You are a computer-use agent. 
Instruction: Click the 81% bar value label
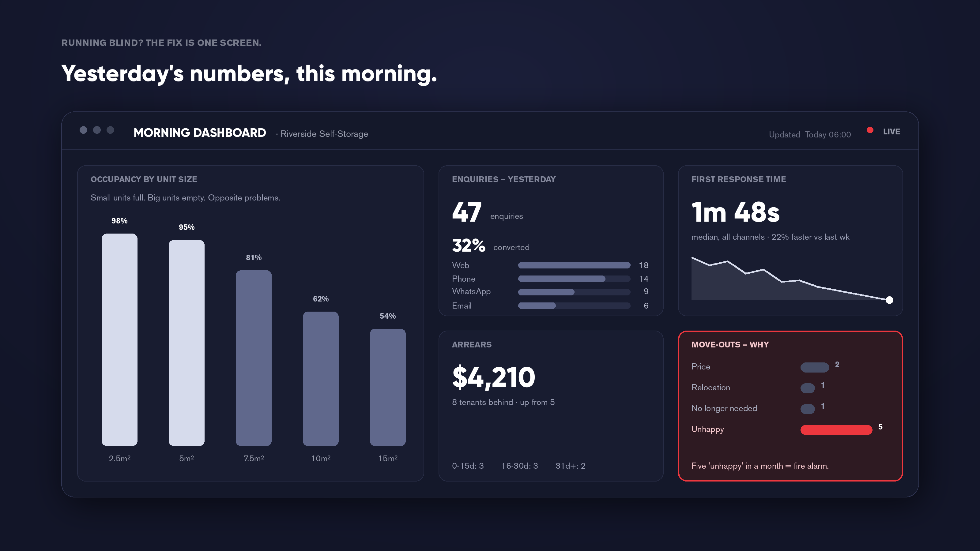pyautogui.click(x=254, y=258)
